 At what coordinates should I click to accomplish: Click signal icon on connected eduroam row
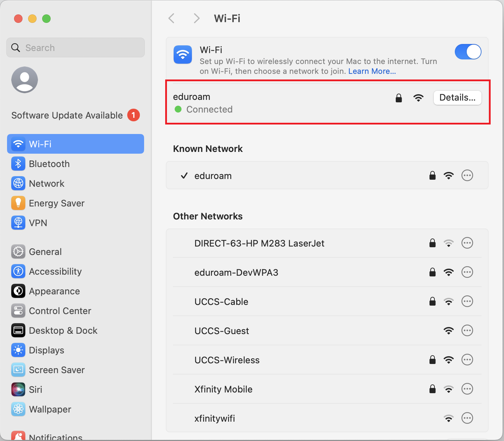coord(418,98)
